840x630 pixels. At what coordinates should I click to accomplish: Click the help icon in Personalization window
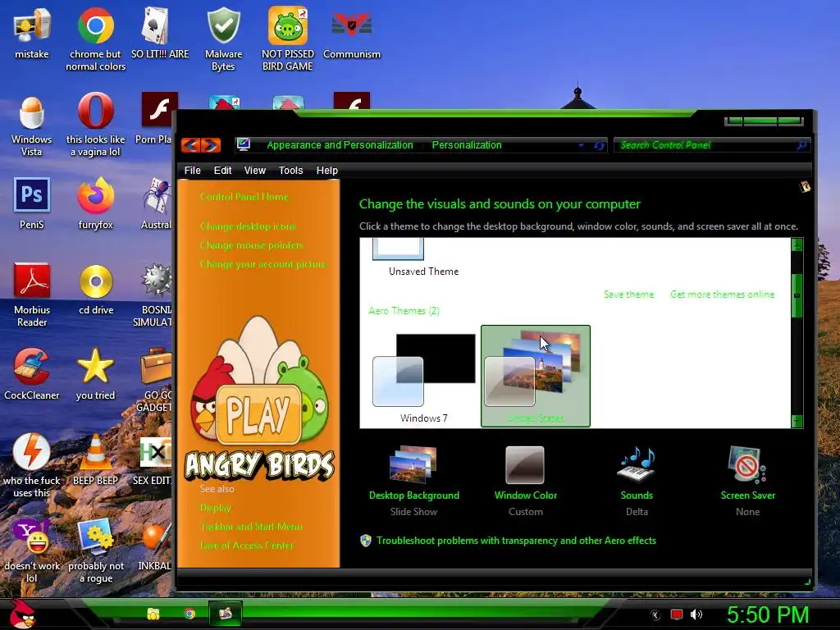[805, 186]
